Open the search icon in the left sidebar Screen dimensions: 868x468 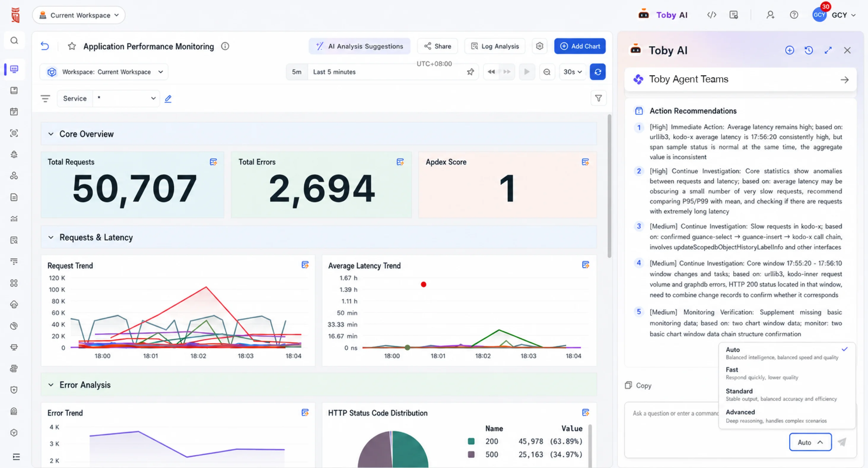pyautogui.click(x=14, y=40)
